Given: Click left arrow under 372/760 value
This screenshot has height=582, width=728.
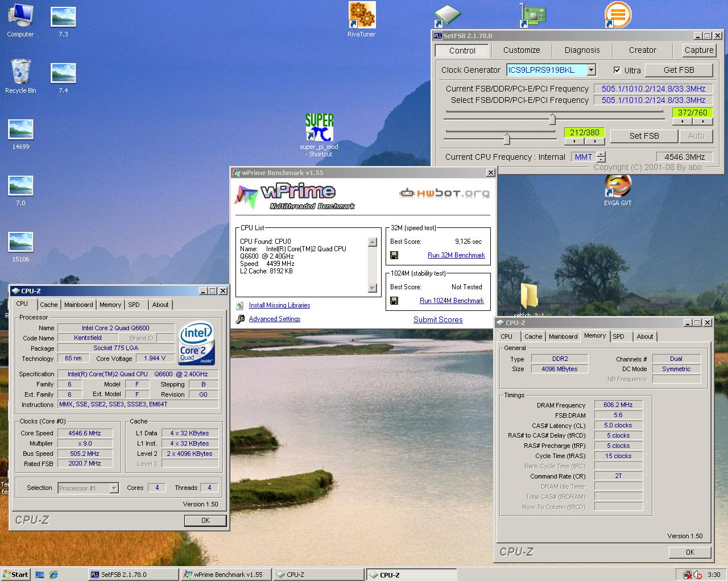Looking at the screenshot, I should click(x=682, y=121).
